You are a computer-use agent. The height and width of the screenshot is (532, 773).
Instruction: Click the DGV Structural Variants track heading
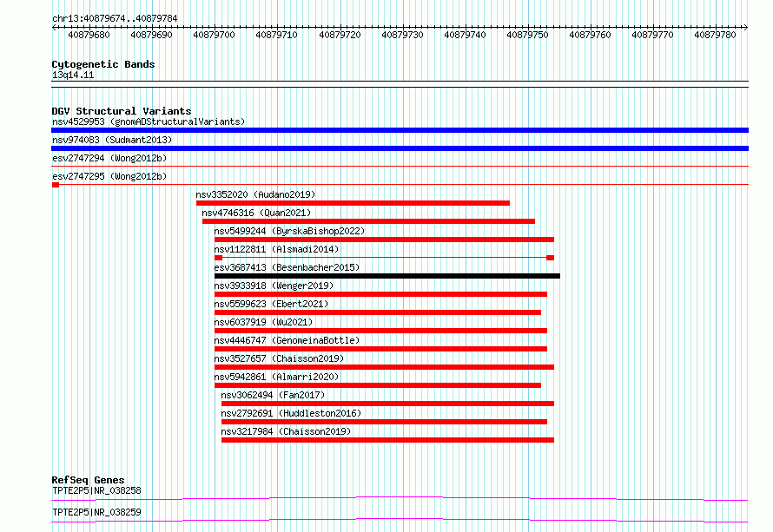[x=122, y=111]
